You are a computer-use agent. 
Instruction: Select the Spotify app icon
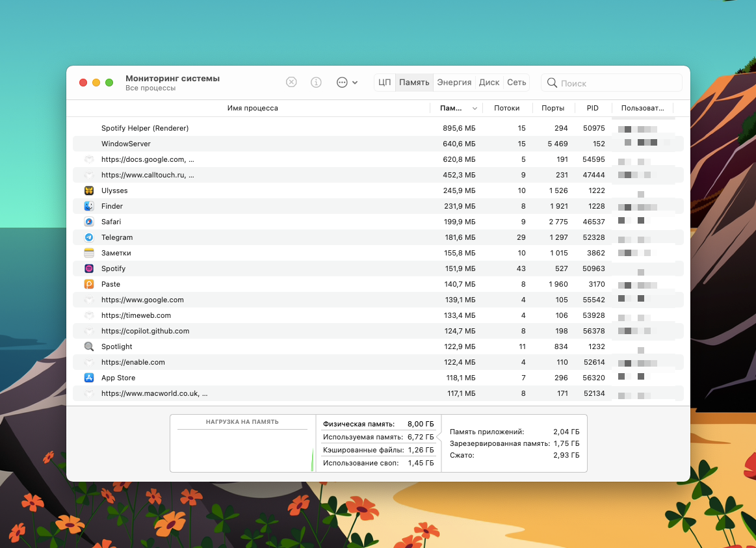88,268
